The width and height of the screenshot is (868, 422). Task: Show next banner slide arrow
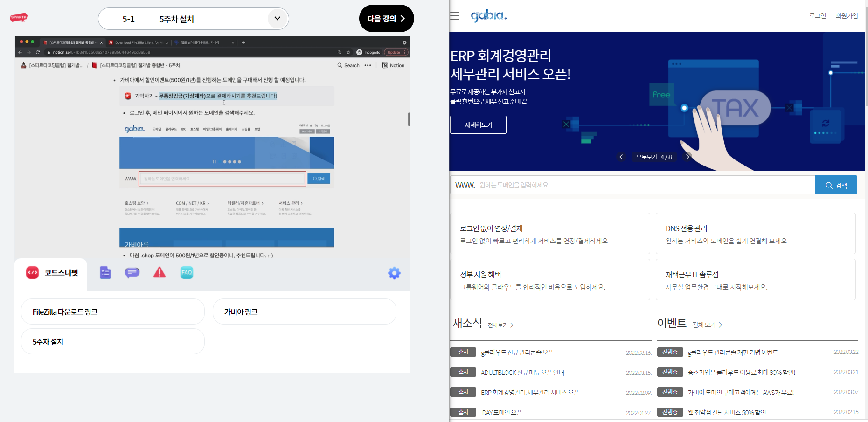(x=687, y=157)
